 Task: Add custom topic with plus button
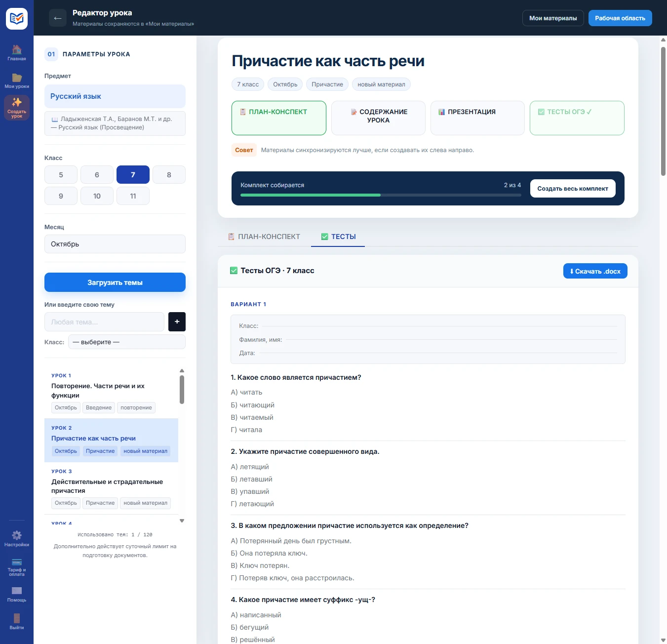pos(177,322)
